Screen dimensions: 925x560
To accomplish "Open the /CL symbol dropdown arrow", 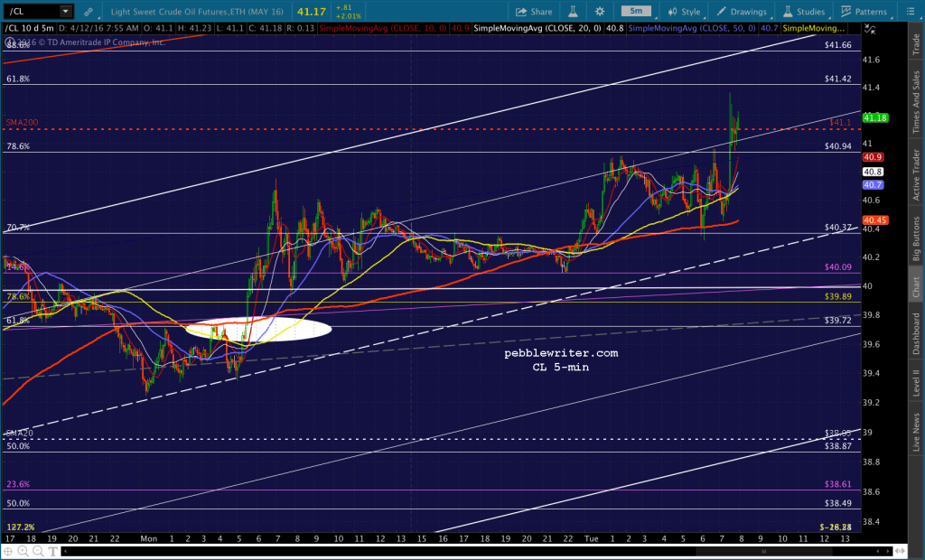I will 65,11.
